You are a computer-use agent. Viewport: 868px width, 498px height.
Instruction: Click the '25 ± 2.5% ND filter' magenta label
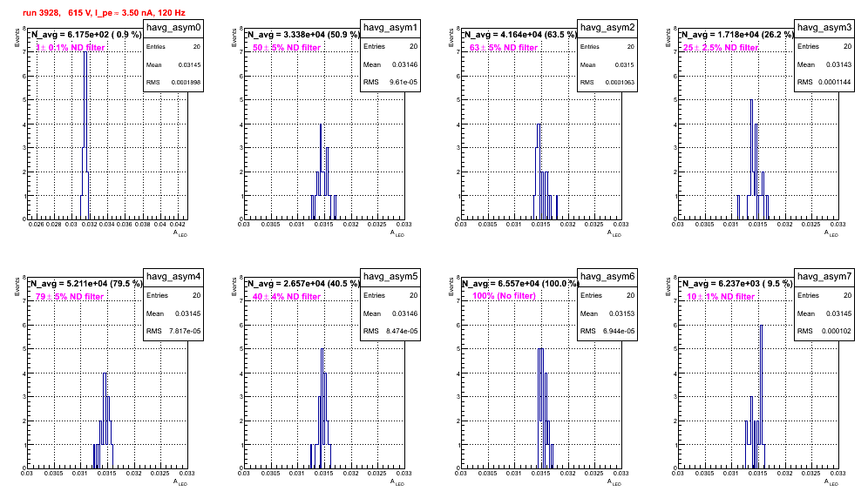click(721, 48)
